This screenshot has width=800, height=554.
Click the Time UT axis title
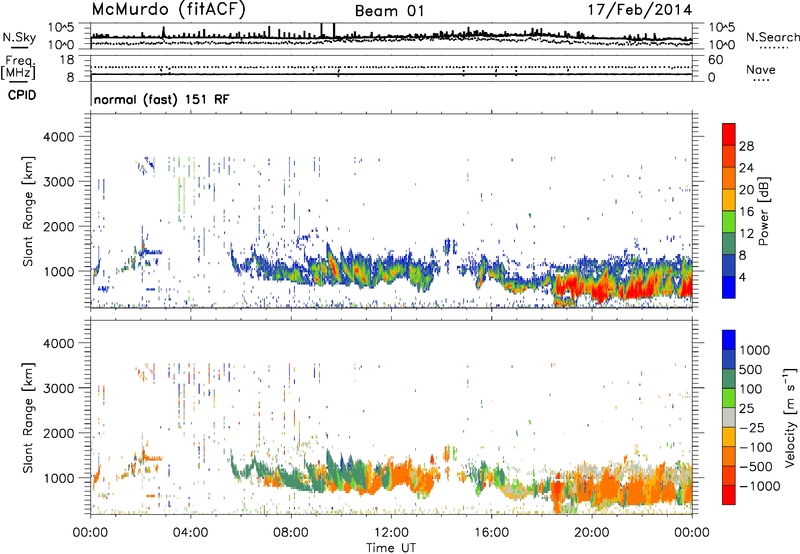[x=391, y=548]
